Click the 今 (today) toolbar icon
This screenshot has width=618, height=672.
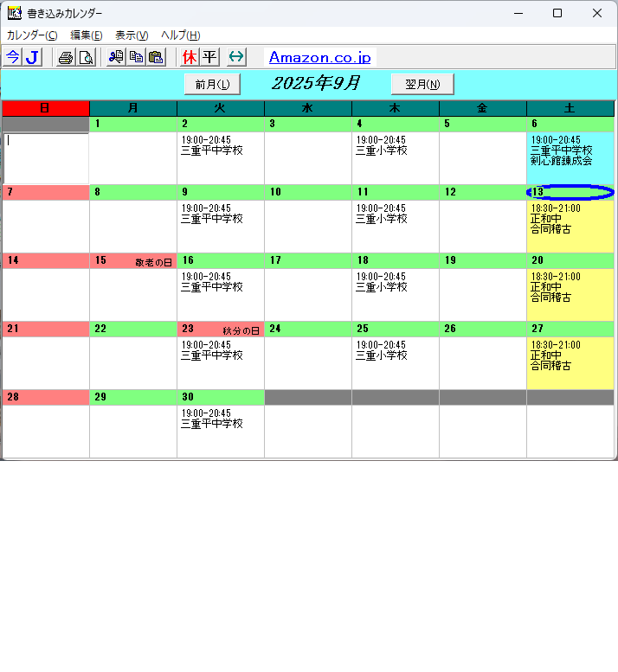pos(12,57)
